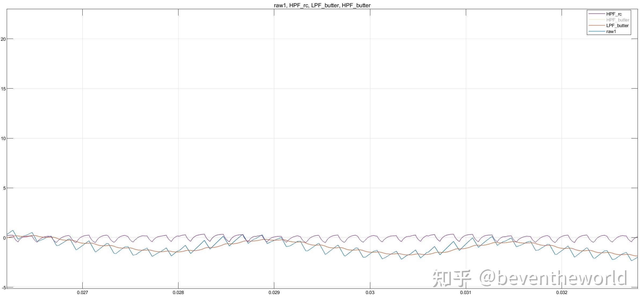Toggle LPF_butter legend label
Screen dimensions: 644x304
[617, 25]
